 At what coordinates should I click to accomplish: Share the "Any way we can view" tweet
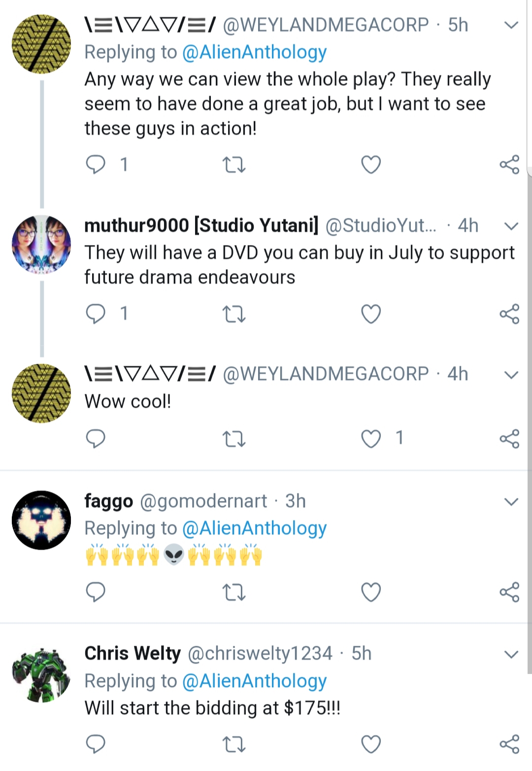click(509, 165)
